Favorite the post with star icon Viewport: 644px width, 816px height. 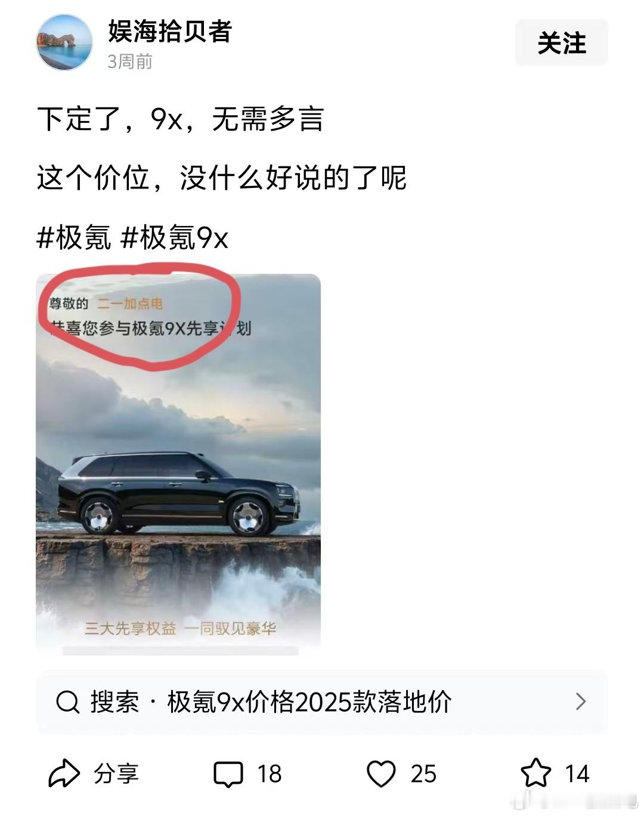pyautogui.click(x=536, y=773)
